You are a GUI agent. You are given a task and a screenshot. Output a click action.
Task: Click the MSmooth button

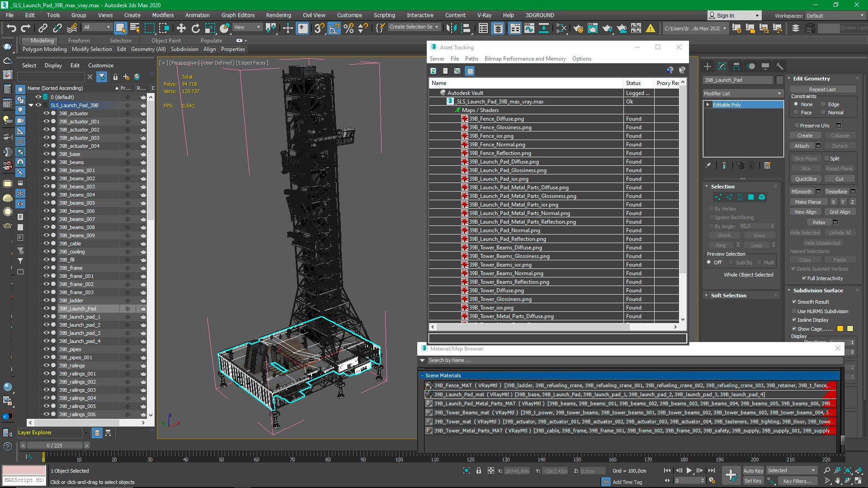tap(802, 192)
